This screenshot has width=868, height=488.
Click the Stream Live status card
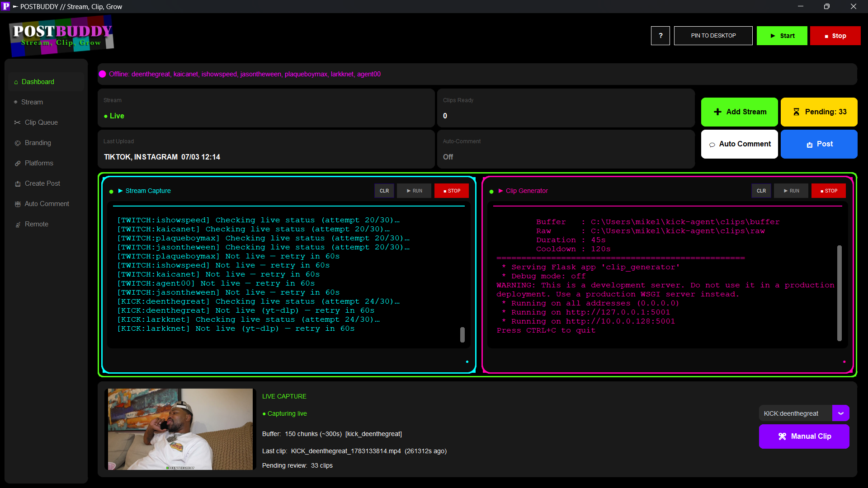pos(266,108)
